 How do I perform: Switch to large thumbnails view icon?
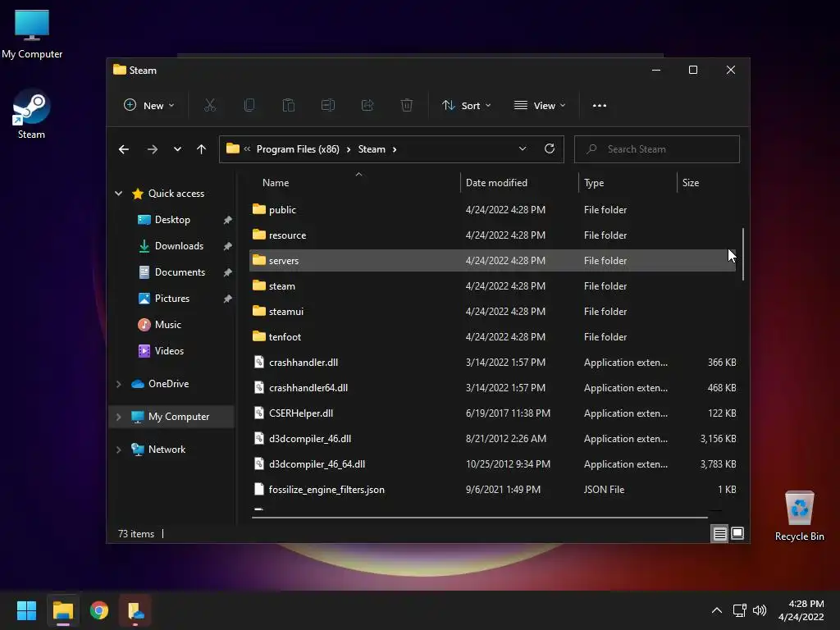(x=737, y=533)
